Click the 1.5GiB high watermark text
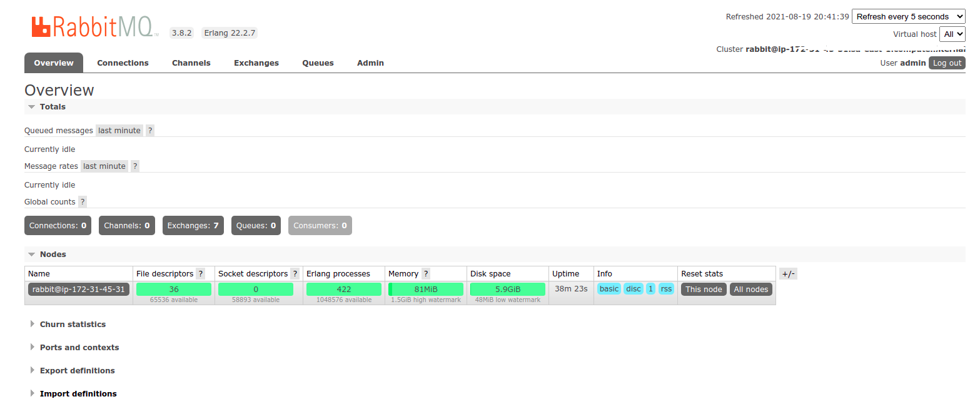Viewport: 980px width, 409px height. (426, 300)
